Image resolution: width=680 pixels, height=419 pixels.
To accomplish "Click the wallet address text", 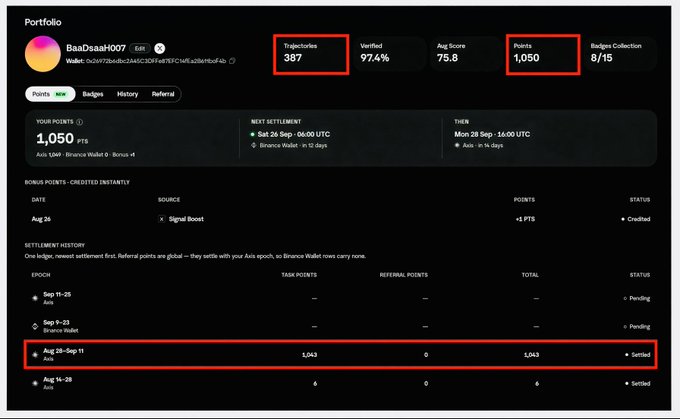I will tap(156, 61).
